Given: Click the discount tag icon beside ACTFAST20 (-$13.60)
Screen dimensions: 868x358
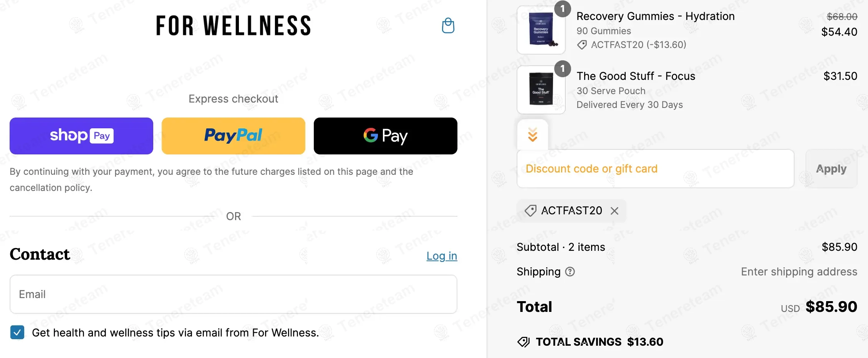Looking at the screenshot, I should (x=582, y=45).
